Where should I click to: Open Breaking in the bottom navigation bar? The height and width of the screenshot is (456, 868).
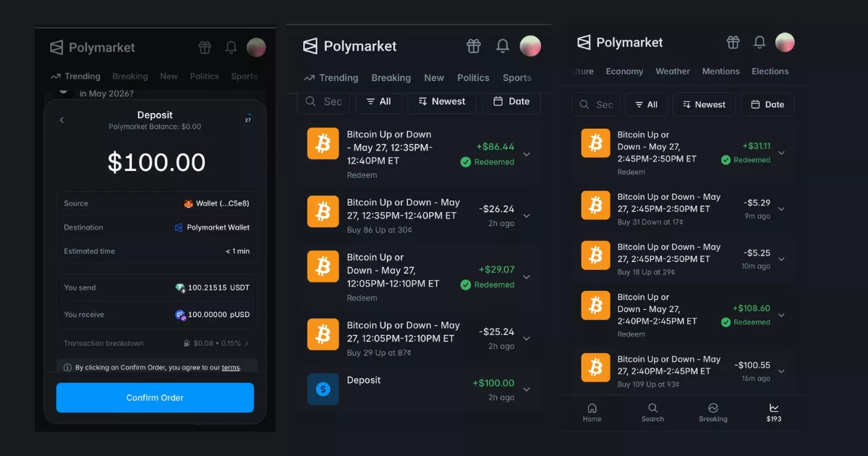(x=713, y=413)
